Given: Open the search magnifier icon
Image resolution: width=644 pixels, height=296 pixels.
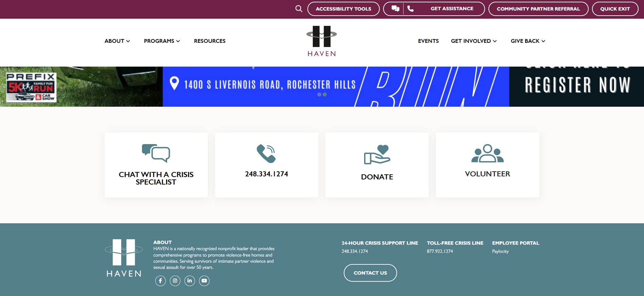Looking at the screenshot, I should [299, 9].
